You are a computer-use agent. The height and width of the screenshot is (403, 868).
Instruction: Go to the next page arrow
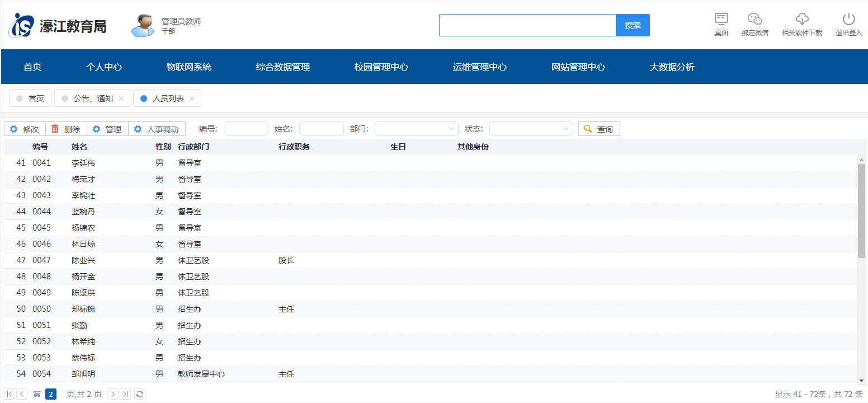coord(113,394)
